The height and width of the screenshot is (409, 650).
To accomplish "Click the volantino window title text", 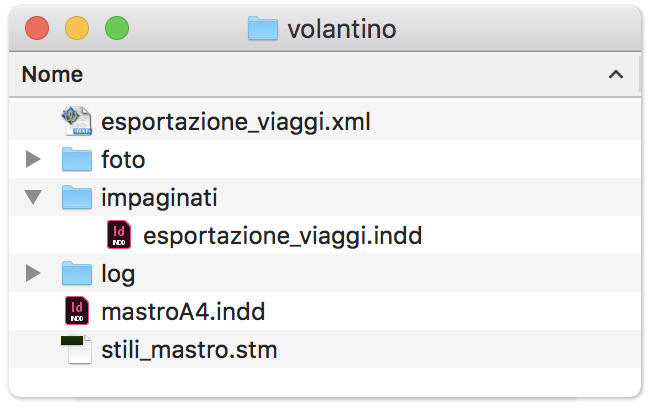I will point(342,29).
